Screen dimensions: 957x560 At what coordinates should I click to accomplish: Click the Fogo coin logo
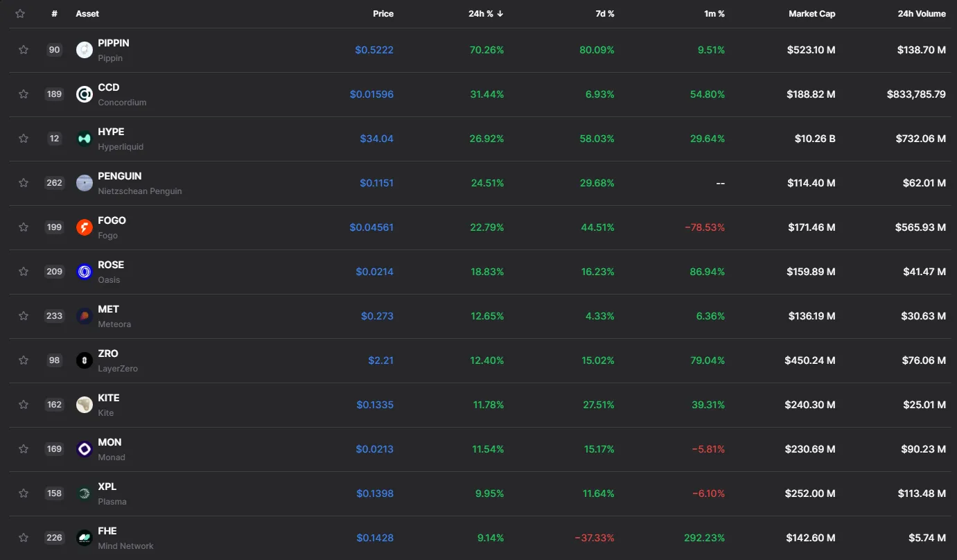click(x=85, y=227)
